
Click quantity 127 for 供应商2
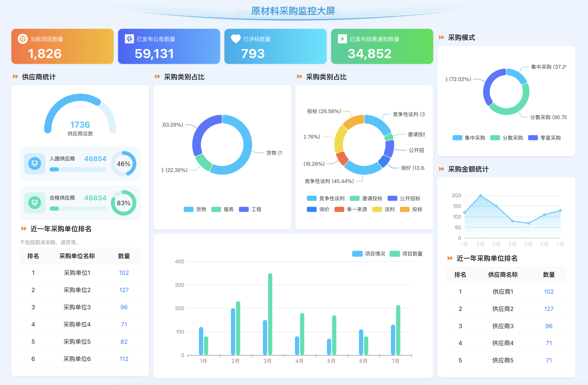point(548,309)
